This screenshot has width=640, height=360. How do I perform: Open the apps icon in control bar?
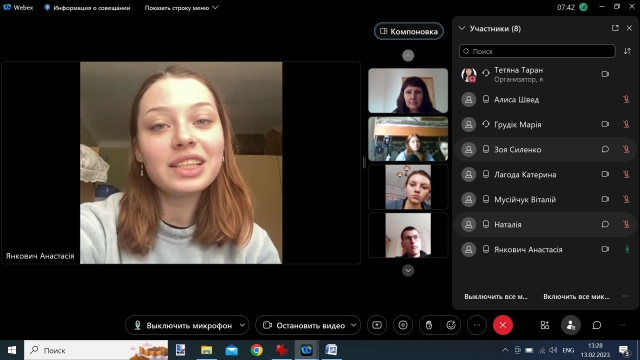click(545, 325)
